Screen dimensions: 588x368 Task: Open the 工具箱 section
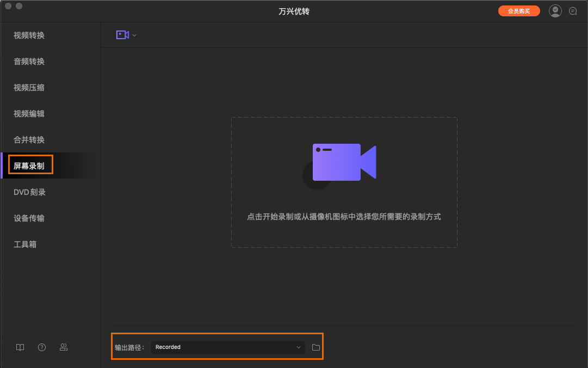click(30, 244)
